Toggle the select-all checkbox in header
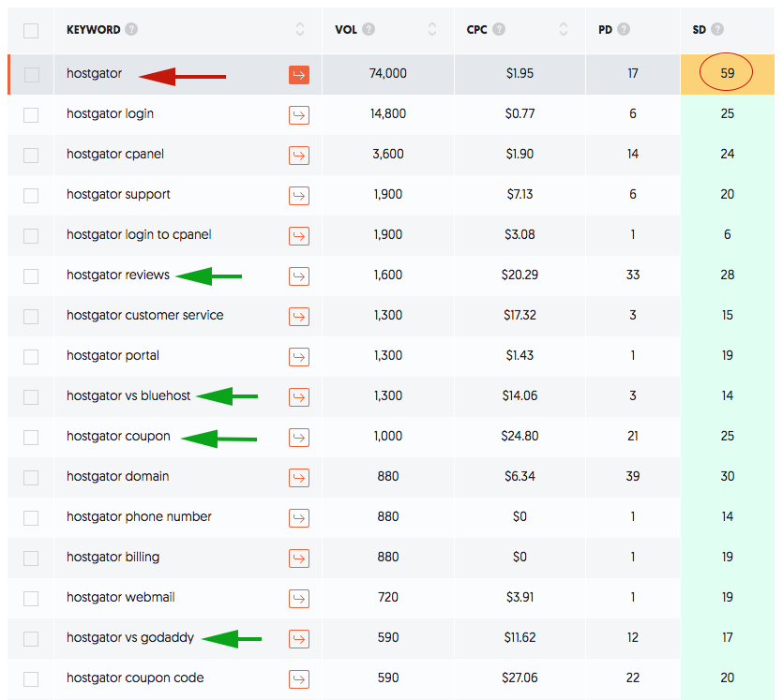The width and height of the screenshot is (783, 700). coord(31,30)
